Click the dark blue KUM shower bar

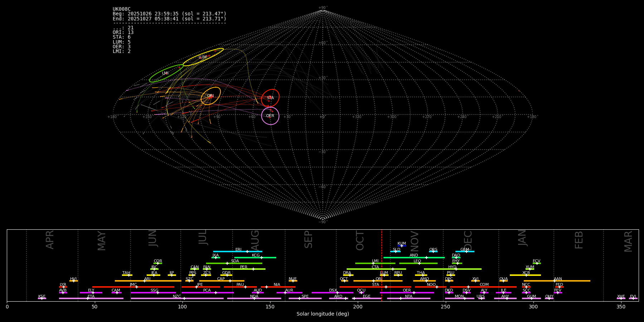click(x=402, y=246)
